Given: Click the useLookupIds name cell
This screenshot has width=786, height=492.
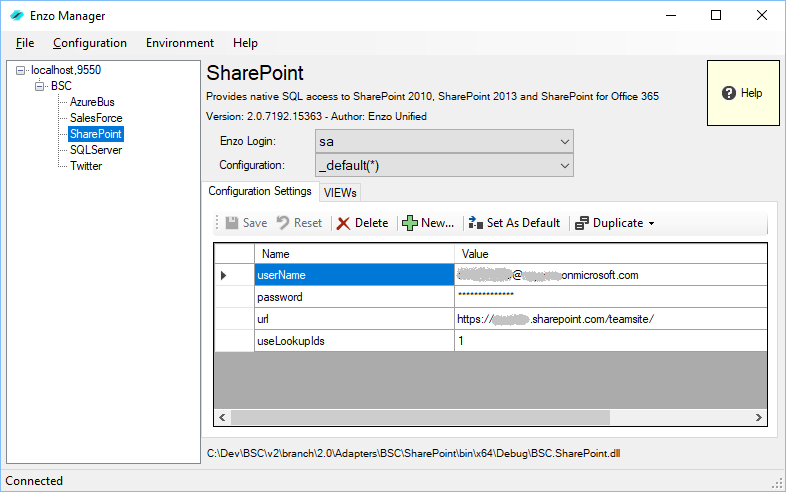Looking at the screenshot, I should tap(354, 341).
